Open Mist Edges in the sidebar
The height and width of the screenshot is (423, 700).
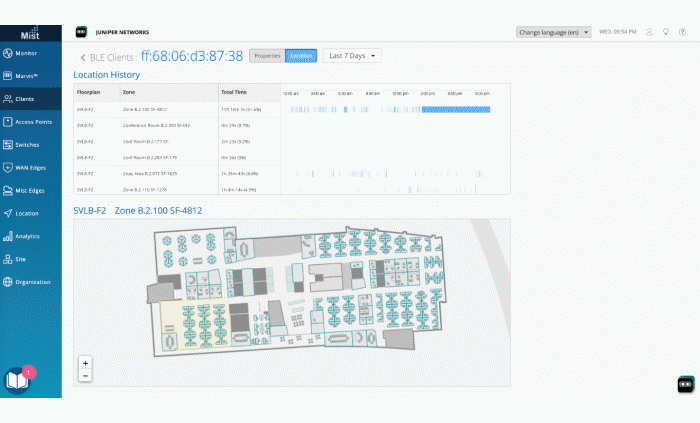(31, 191)
